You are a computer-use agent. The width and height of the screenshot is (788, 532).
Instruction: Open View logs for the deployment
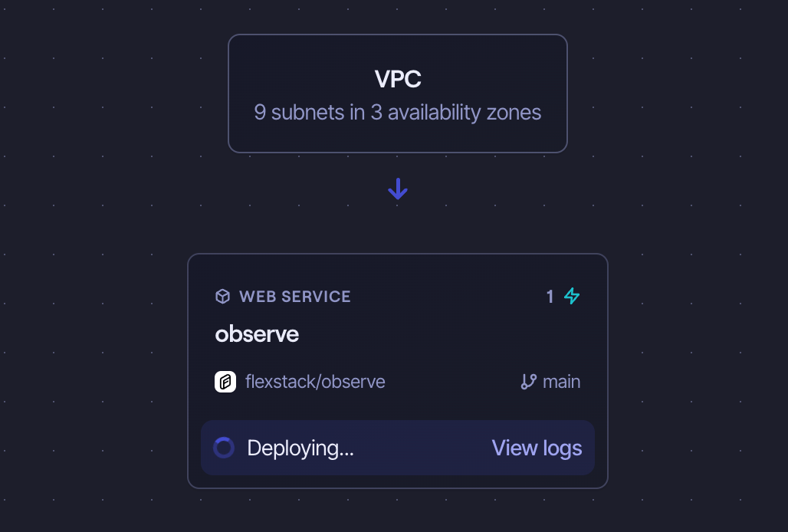pyautogui.click(x=537, y=447)
